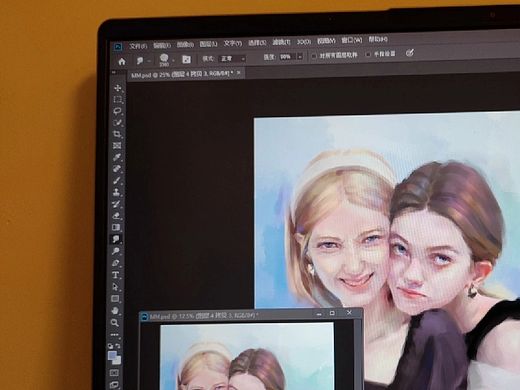
Task: Toggle Quick Mask mode icon
Action: pos(114,373)
